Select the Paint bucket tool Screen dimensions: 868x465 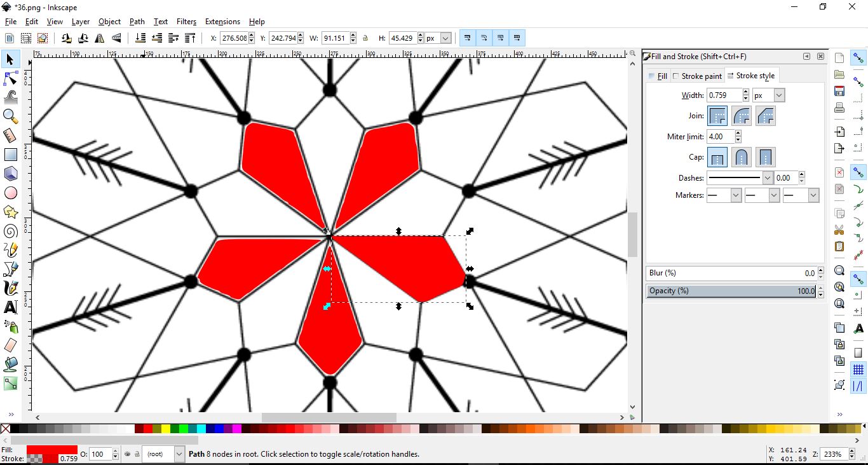(x=10, y=364)
